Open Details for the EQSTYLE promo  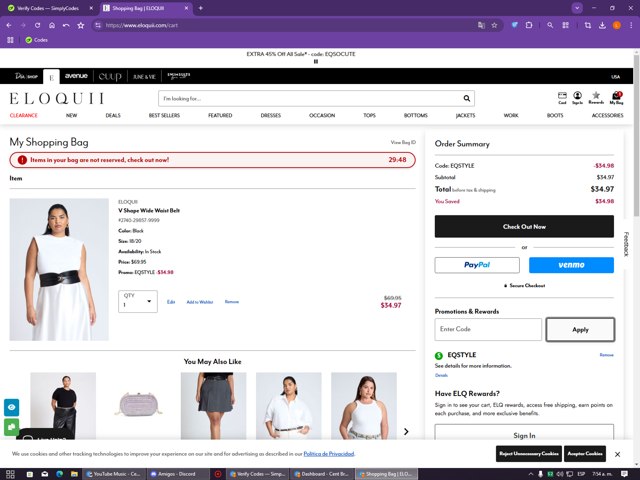441,375
